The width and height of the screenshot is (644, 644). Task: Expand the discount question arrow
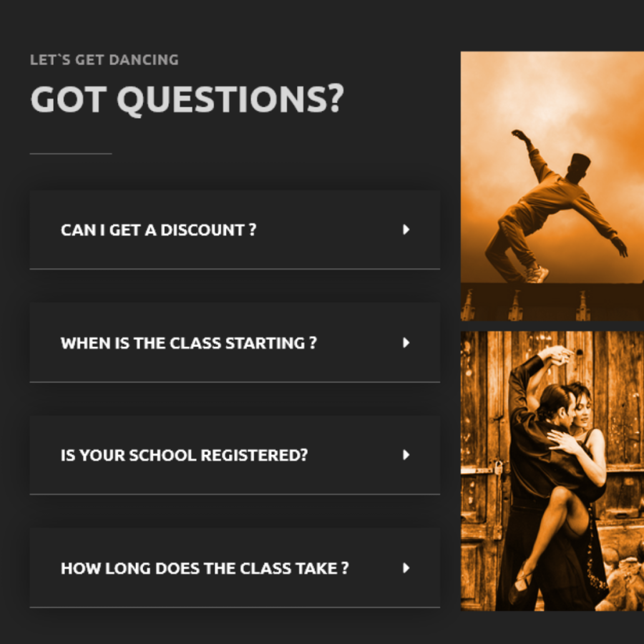coord(406,230)
